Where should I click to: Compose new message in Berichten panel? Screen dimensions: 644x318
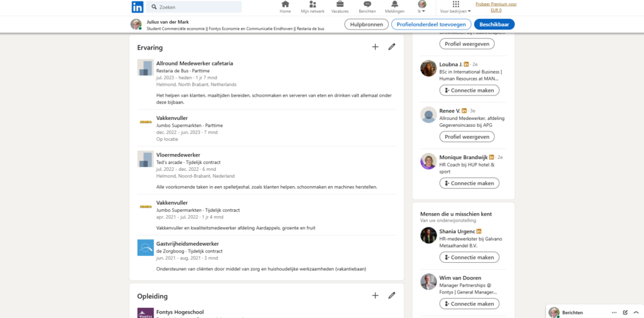pos(625,312)
